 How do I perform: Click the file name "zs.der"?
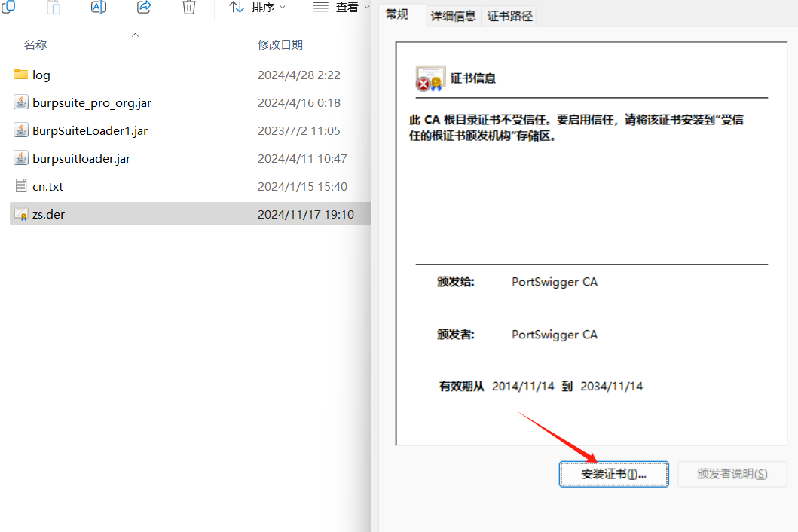48,214
